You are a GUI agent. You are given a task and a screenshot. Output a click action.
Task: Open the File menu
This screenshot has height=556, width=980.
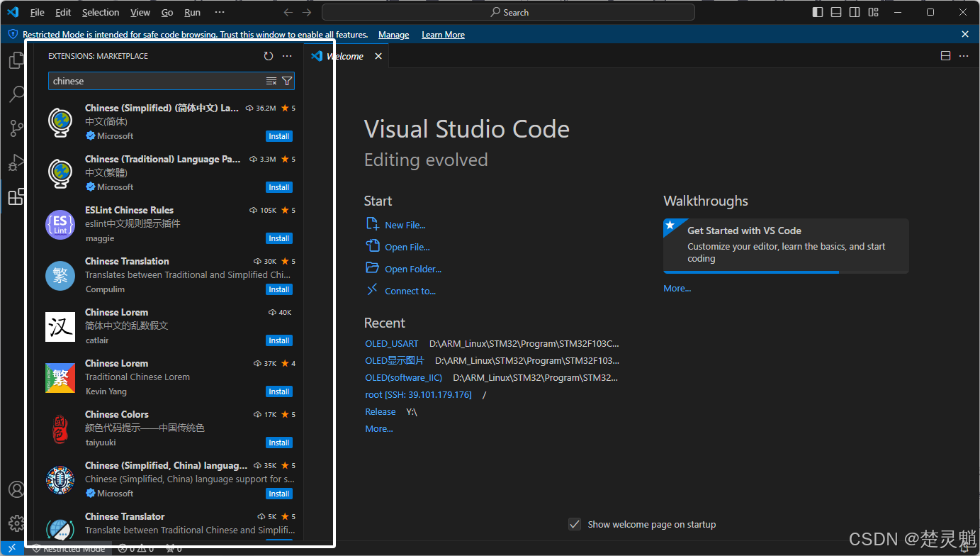37,12
